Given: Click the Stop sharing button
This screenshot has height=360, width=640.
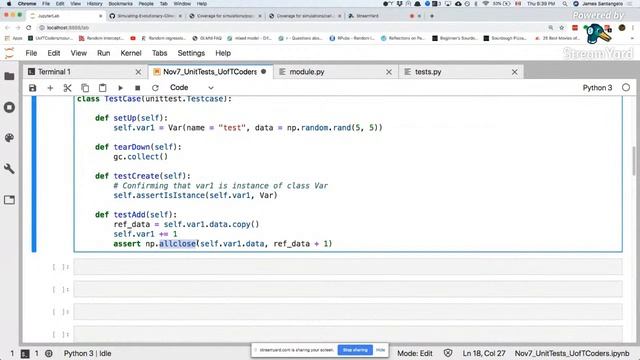Looking at the screenshot, I should pyautogui.click(x=355, y=350).
